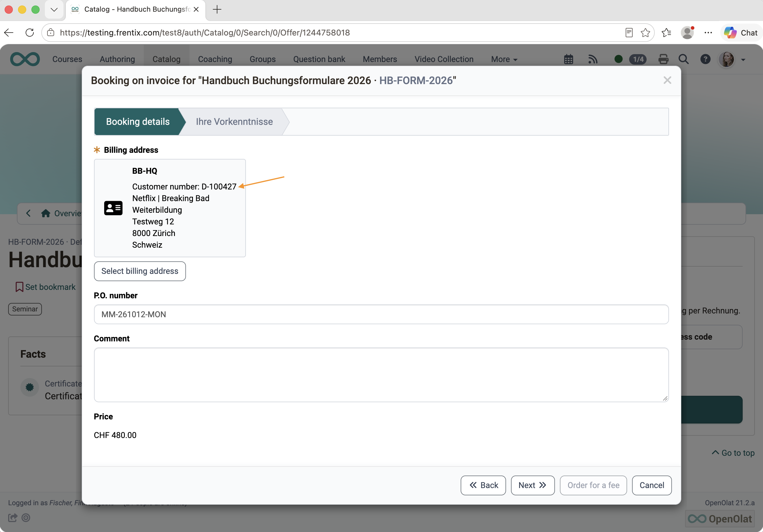Open the RSS subscriptions feed icon
This screenshot has width=763, height=532.
592,59
